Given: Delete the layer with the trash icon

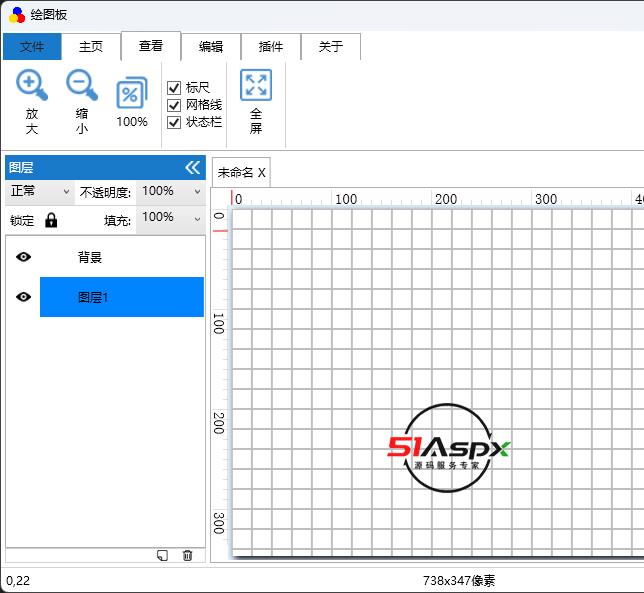Looking at the screenshot, I should (x=187, y=556).
